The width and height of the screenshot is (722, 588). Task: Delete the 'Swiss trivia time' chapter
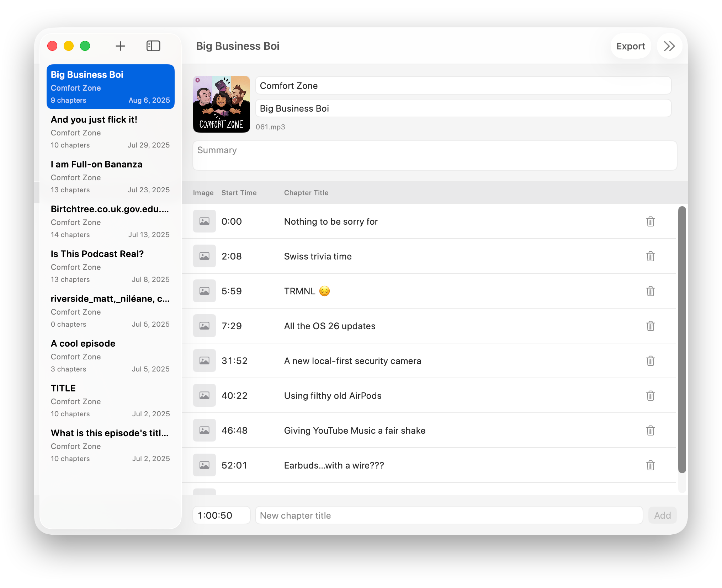pos(650,256)
